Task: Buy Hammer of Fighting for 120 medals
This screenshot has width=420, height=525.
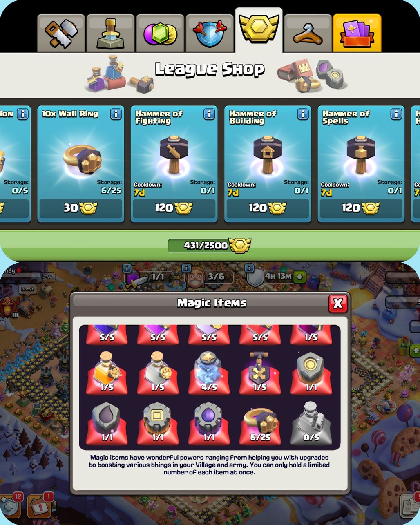Action: pos(174,208)
